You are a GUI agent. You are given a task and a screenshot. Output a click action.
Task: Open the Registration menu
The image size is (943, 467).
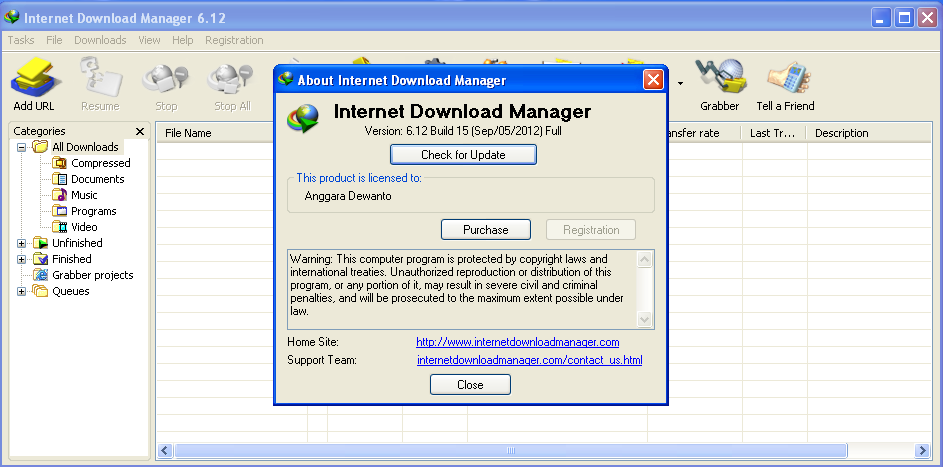click(235, 40)
